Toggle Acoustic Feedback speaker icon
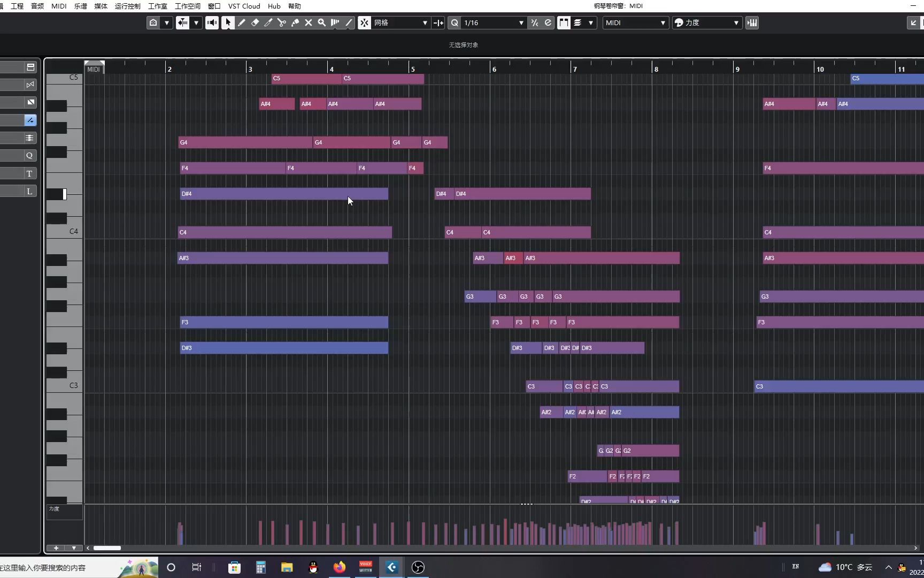924x578 pixels. [x=212, y=22]
